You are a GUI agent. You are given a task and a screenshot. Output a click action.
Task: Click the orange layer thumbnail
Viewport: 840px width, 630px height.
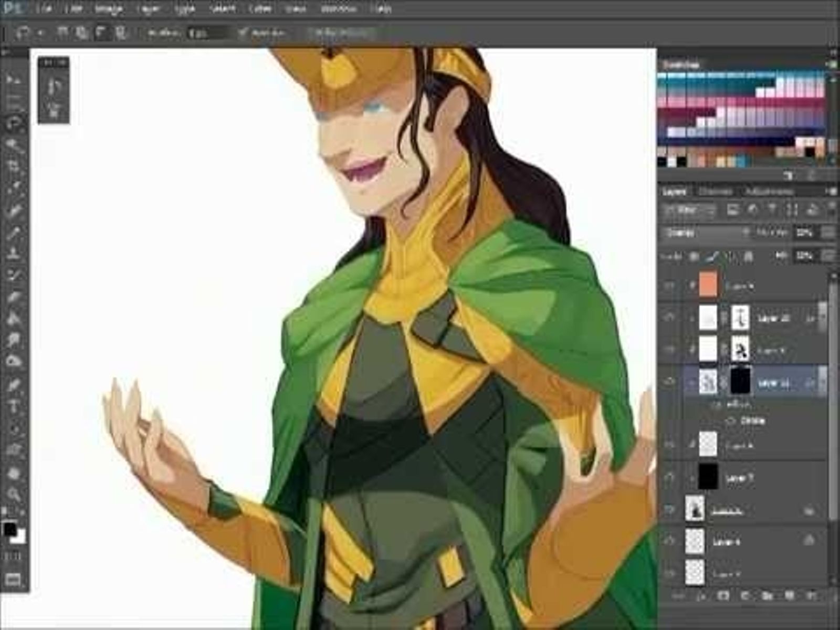pos(708,285)
